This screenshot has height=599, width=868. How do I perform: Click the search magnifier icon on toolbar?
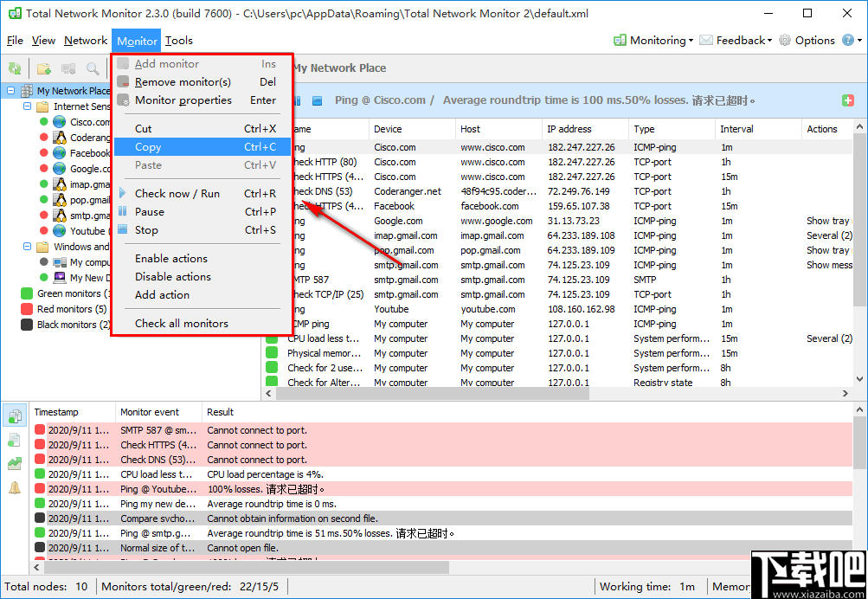(x=92, y=68)
